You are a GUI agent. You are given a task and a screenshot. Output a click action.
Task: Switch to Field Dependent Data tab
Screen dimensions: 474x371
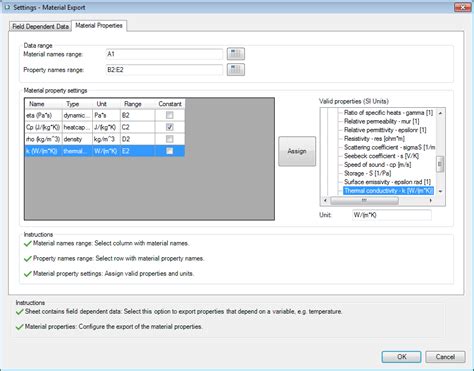coord(40,26)
